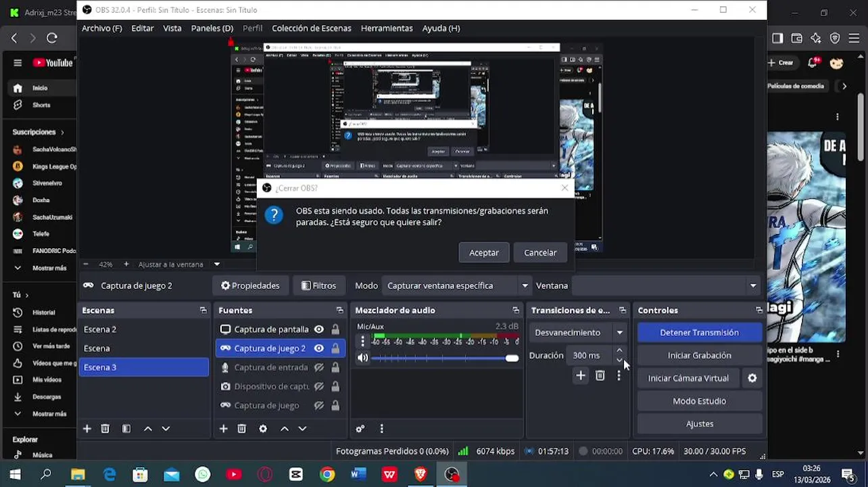
Task: Select Escena in scenes list
Action: [x=144, y=348]
